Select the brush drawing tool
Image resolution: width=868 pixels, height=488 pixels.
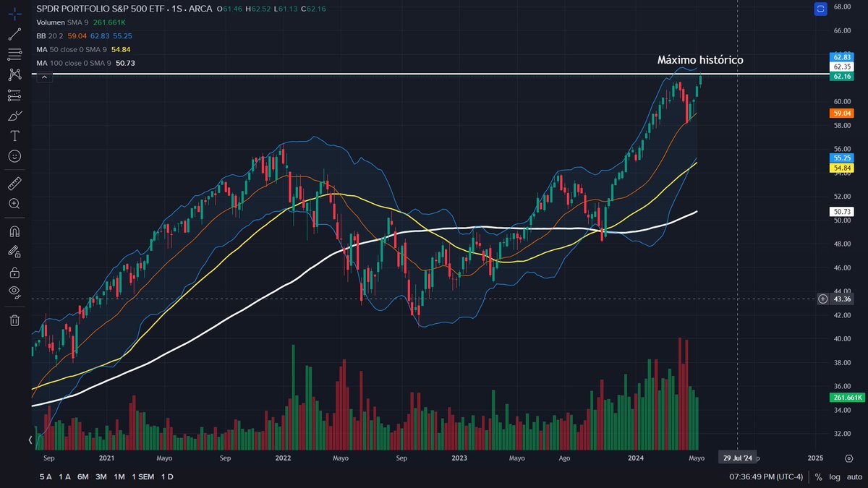point(14,115)
